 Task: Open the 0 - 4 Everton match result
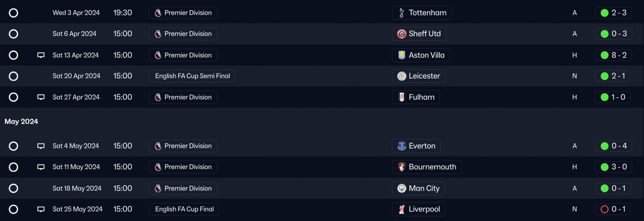(613, 146)
